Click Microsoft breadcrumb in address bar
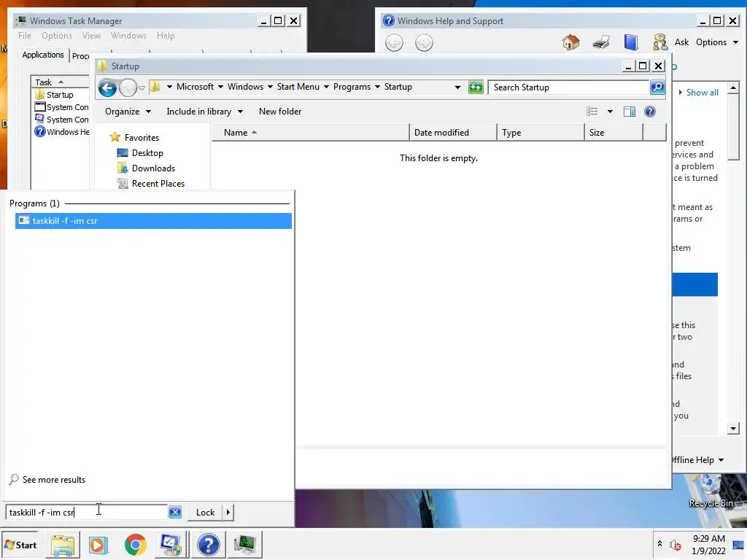This screenshot has height=560, width=747. point(195,87)
